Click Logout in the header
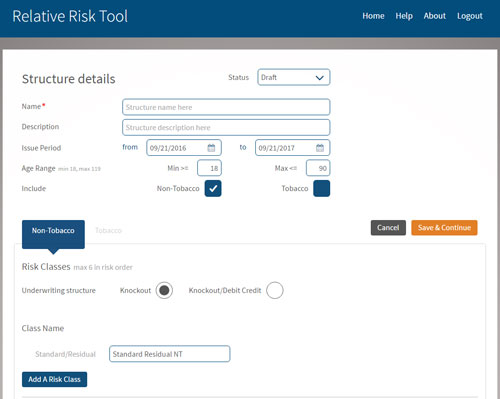500x399 pixels. click(470, 16)
